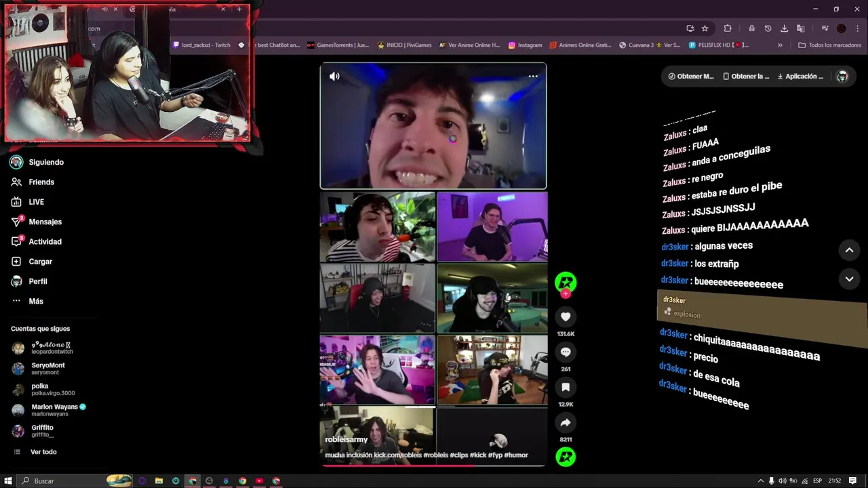Show hidden system tray icons
This screenshot has height=488, width=868.
760,481
